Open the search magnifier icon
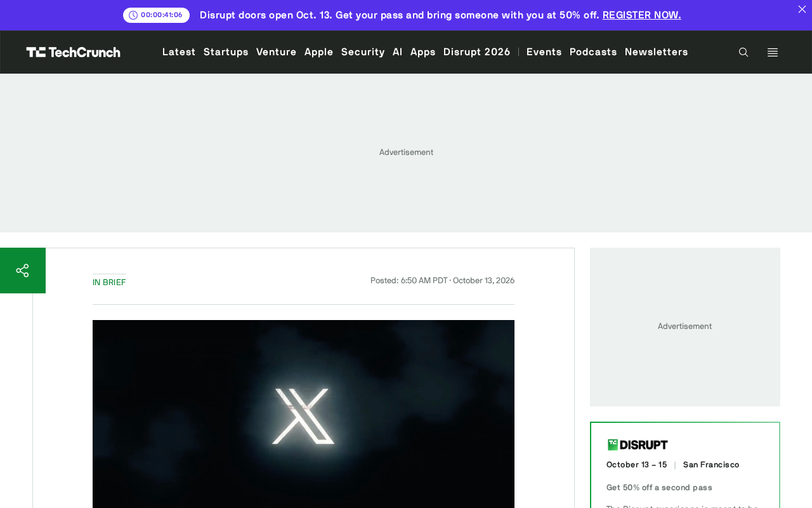This screenshot has width=812, height=508. pos(743,52)
